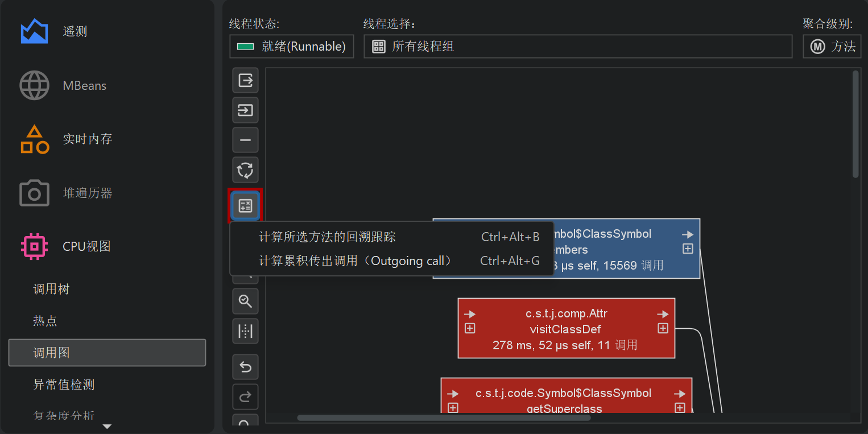Open the 复杂度分析 view
The width and height of the screenshot is (868, 434).
(x=107, y=415)
